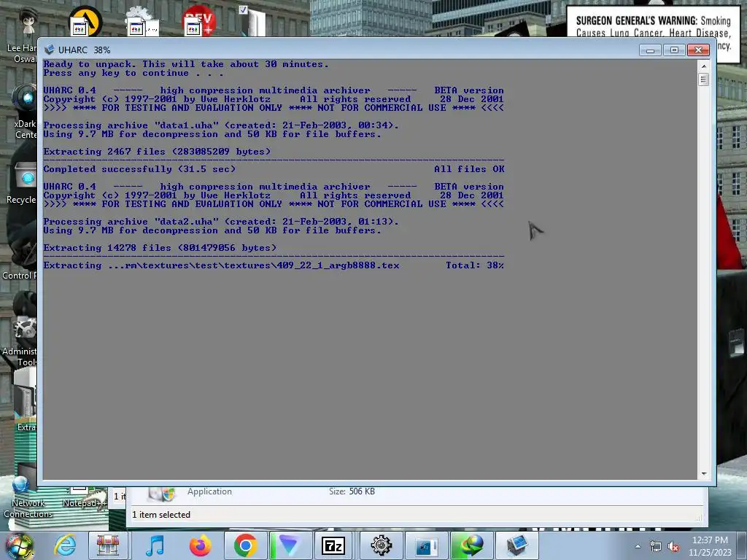Screen dimensions: 747x560
Task: Click the 'Processing archive "data2.uha"' line
Action: [220, 222]
